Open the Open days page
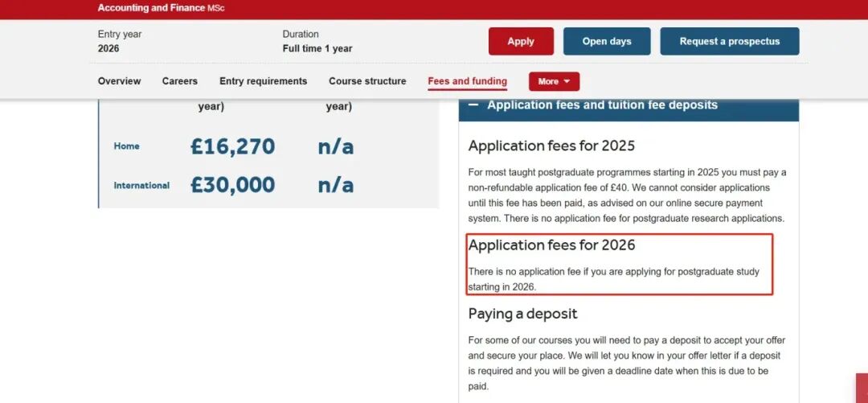 (x=607, y=41)
